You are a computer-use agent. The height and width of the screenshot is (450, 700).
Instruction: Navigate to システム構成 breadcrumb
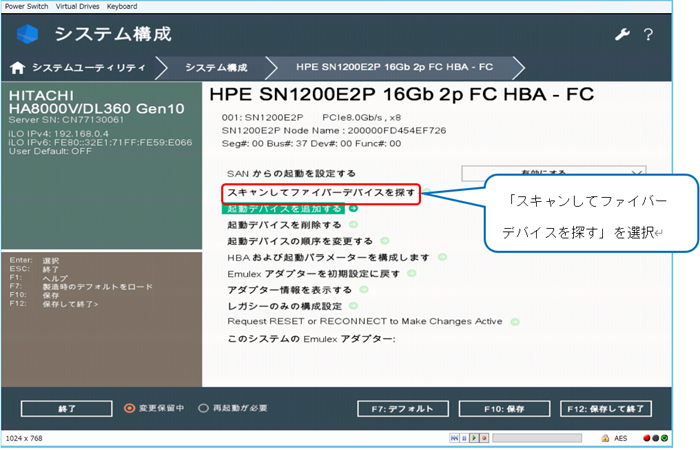(x=216, y=68)
